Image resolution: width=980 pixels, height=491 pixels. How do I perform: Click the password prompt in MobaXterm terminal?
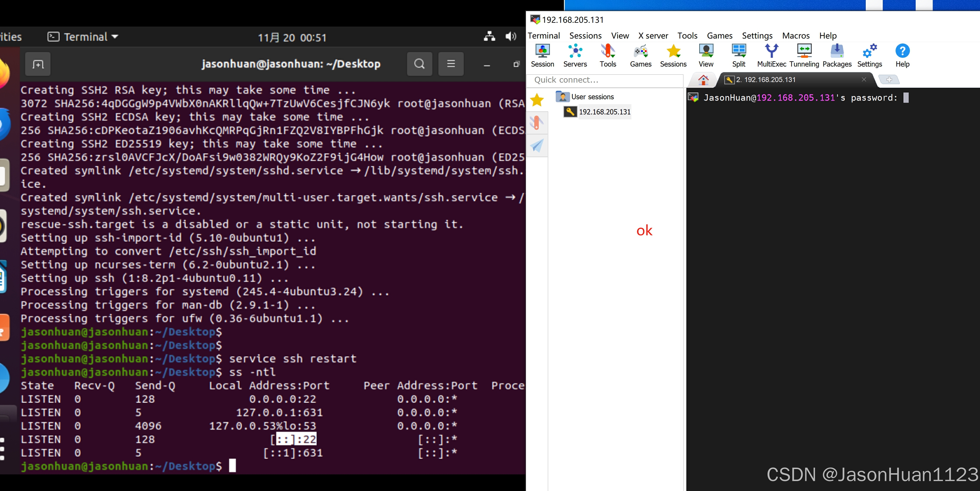tap(800, 98)
